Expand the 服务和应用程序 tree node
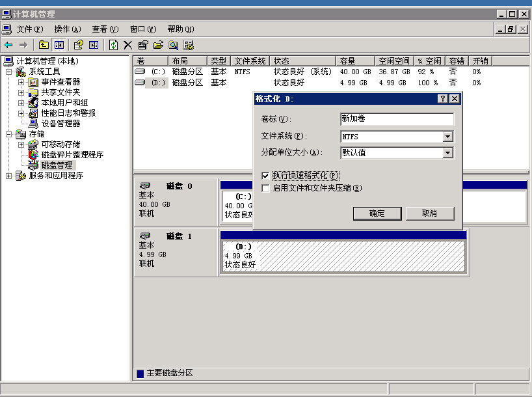The height and width of the screenshot is (397, 532). 8,176
